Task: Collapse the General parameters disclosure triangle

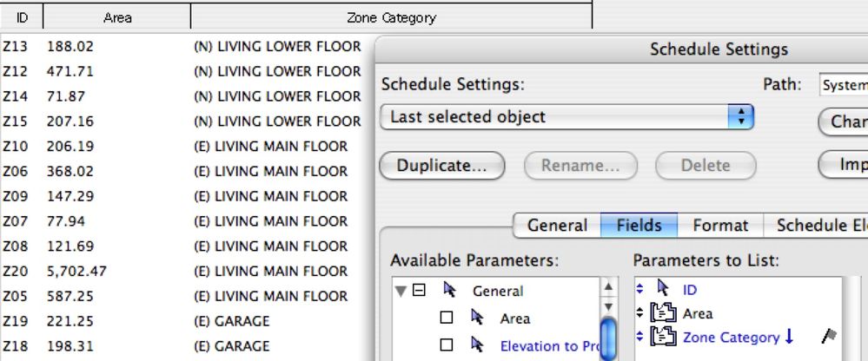Action: point(400,291)
